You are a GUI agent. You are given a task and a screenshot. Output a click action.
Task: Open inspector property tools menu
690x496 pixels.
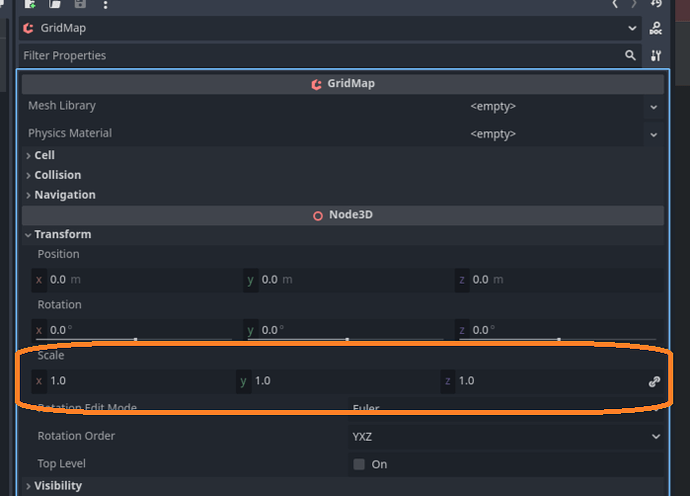(656, 55)
